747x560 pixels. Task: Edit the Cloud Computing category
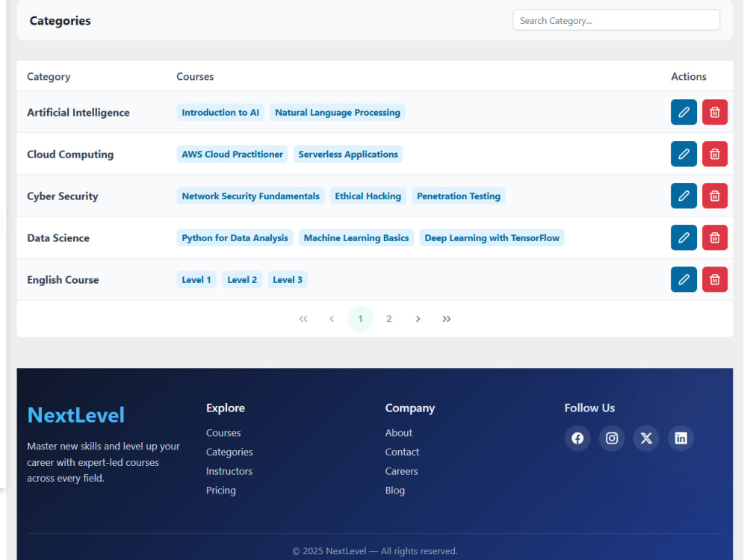click(684, 154)
